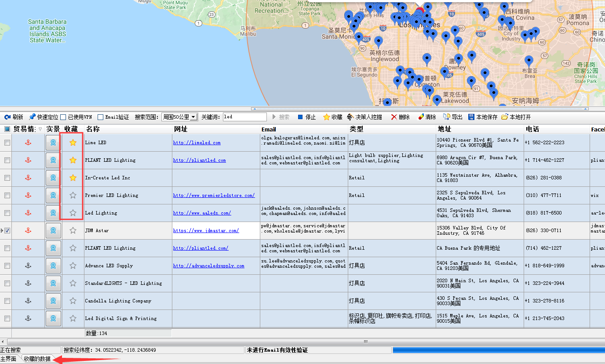Click the 搜索经纬度 coordinates in status bar
Viewport: 605px width, 364px height.
click(109, 350)
